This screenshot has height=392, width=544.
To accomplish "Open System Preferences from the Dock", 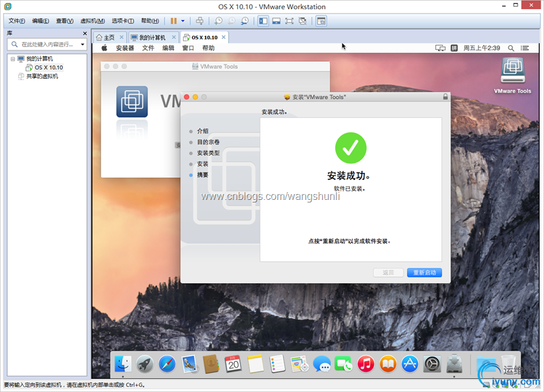I will (x=432, y=364).
